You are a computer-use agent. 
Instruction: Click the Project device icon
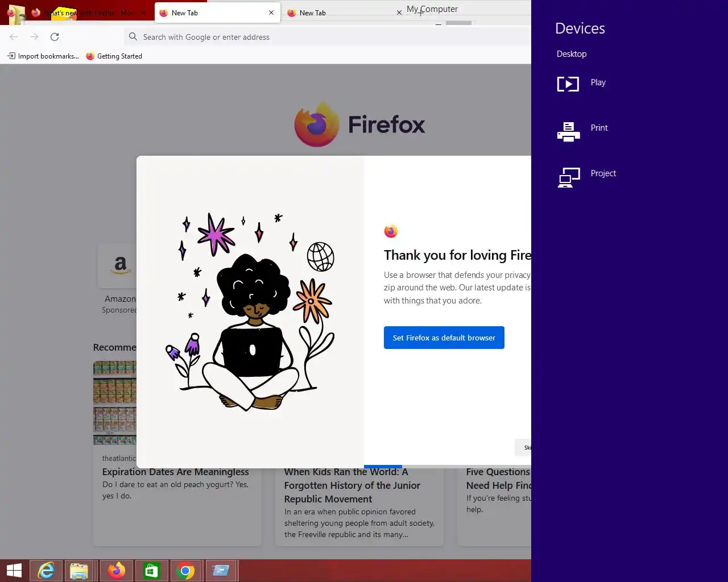coord(569,177)
